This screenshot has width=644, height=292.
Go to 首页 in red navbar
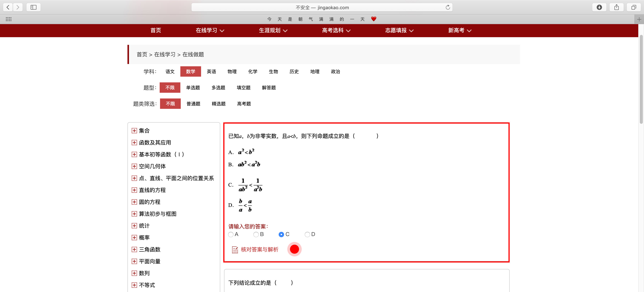point(155,30)
